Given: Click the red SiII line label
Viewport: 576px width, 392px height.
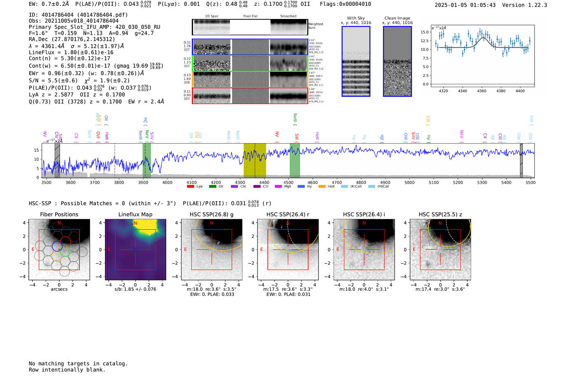Looking at the screenshot, I should point(296,138).
